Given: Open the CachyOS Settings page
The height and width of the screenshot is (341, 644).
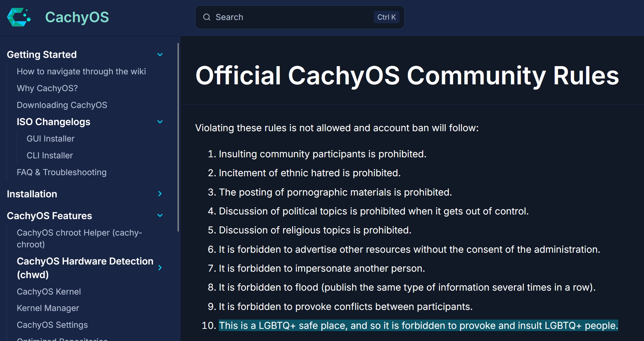Looking at the screenshot, I should click(x=52, y=325).
